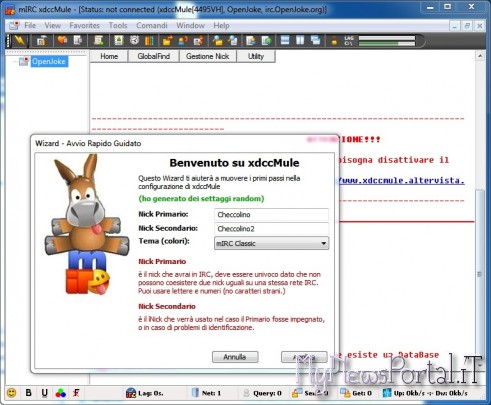Click the Lag status icon in status bar
The height and width of the screenshot is (405, 491).
point(131,393)
